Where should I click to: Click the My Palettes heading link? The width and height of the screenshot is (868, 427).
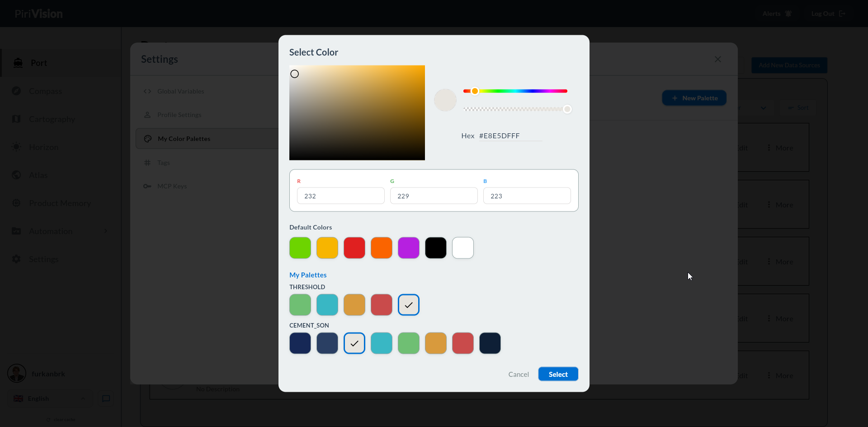(x=308, y=275)
